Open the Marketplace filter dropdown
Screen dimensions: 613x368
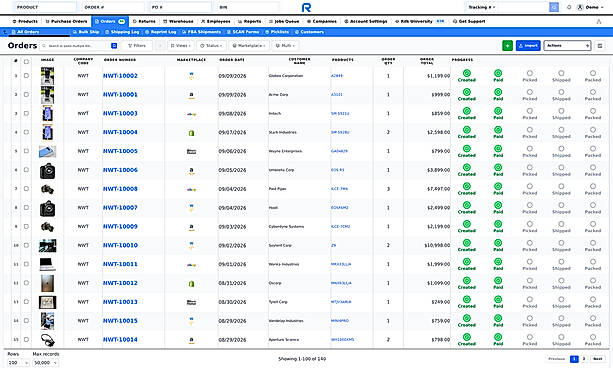[x=249, y=46]
